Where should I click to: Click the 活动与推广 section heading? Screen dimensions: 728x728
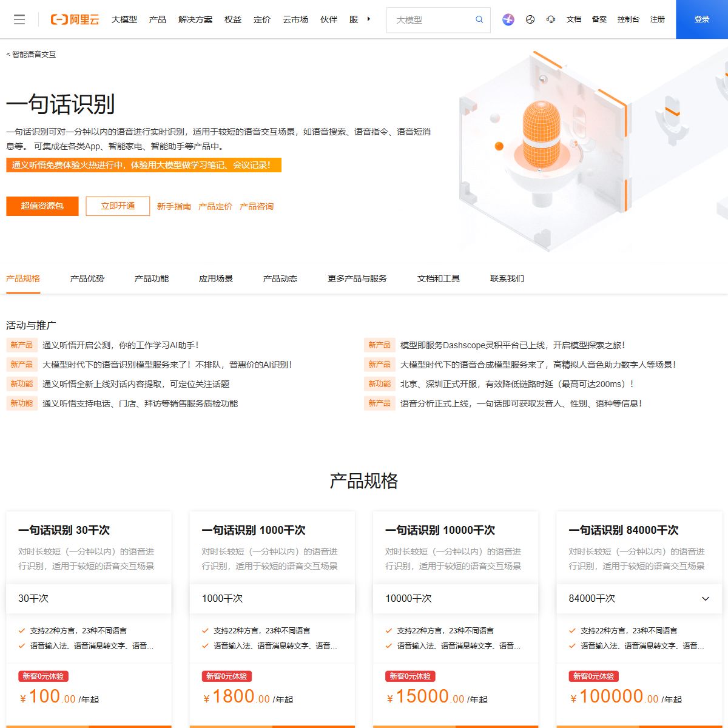coord(31,325)
